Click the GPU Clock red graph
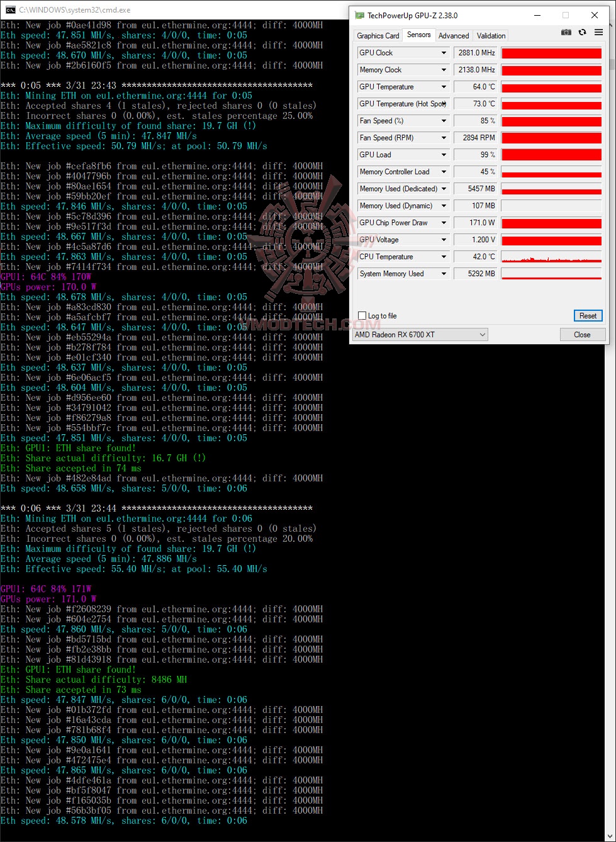616x842 pixels. point(551,53)
